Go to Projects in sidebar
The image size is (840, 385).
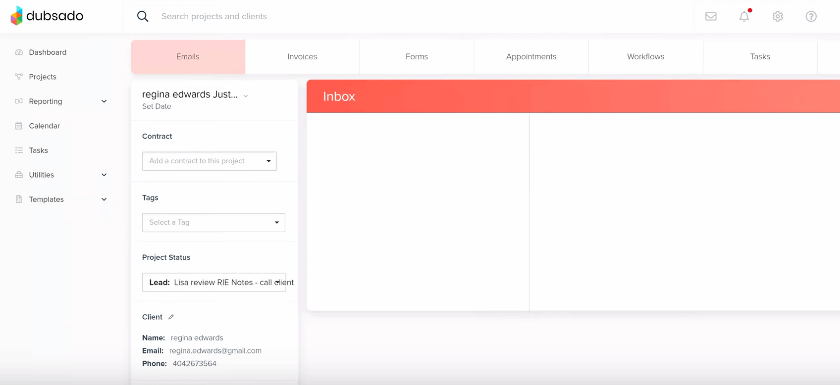(43, 77)
